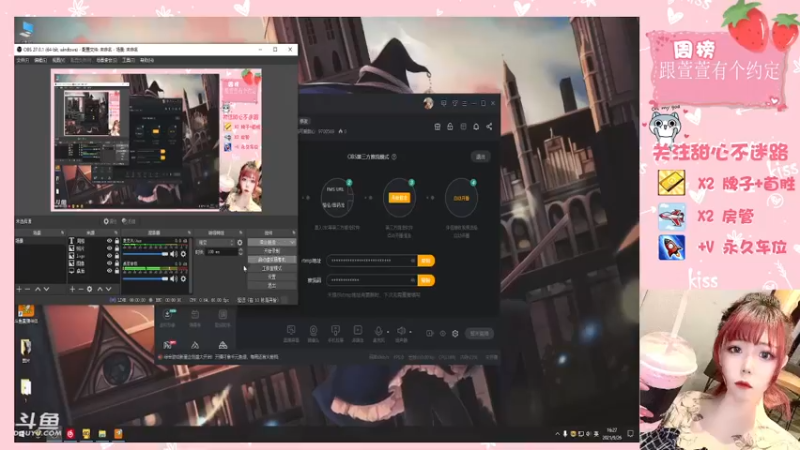Screen dimensions: 800x450
Task: Open the File menu in OBS
Action: (22, 60)
